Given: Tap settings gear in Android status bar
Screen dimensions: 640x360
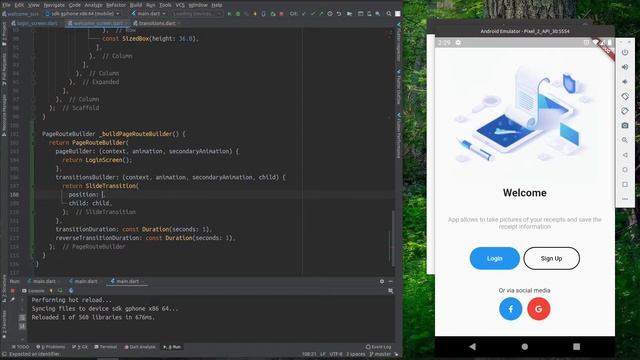Looking at the screenshot, I should [458, 42].
